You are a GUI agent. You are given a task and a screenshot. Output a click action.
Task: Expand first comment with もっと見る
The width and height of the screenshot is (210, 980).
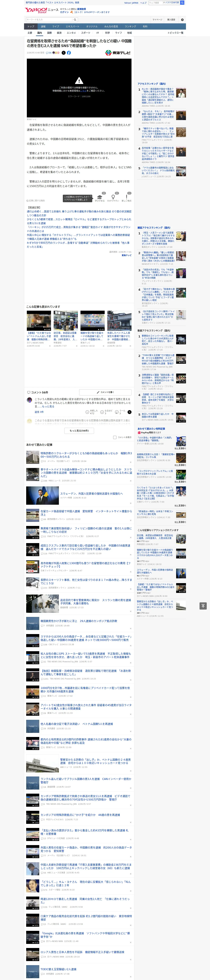coord(48,406)
